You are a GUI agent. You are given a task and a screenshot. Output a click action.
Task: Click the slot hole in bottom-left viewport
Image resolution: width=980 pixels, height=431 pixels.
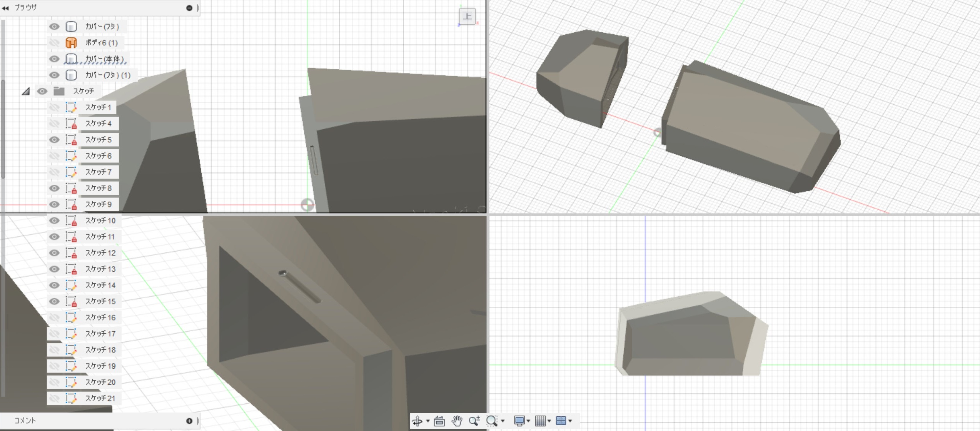click(299, 287)
